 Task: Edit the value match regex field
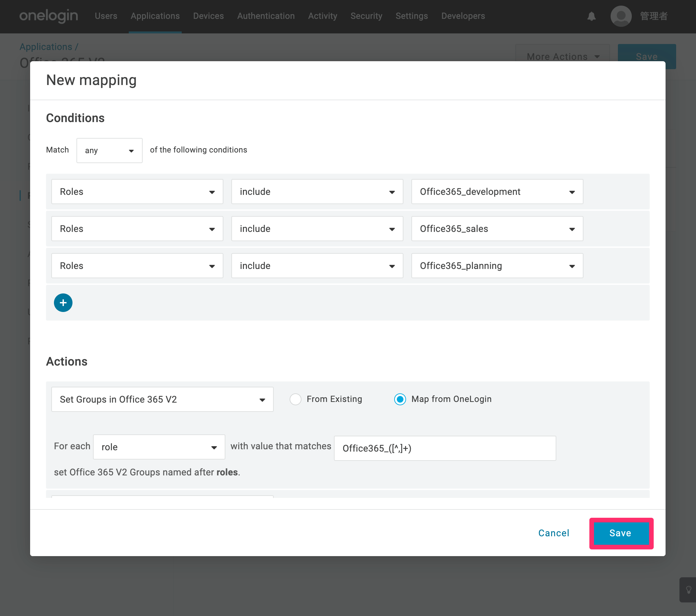click(445, 448)
